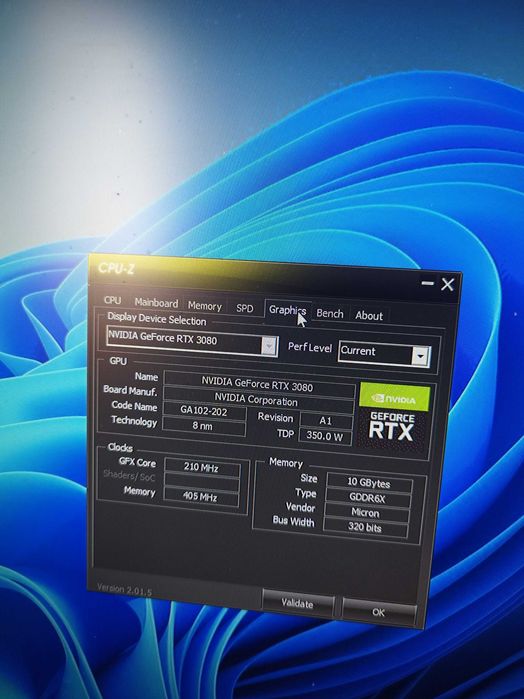
Task: Click the Board Manuf. value NVIDIA Corporation
Action: [x=258, y=399]
